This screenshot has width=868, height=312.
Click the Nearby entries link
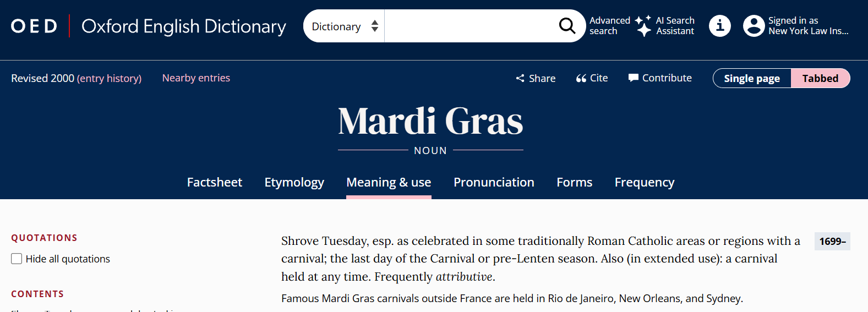(x=196, y=78)
